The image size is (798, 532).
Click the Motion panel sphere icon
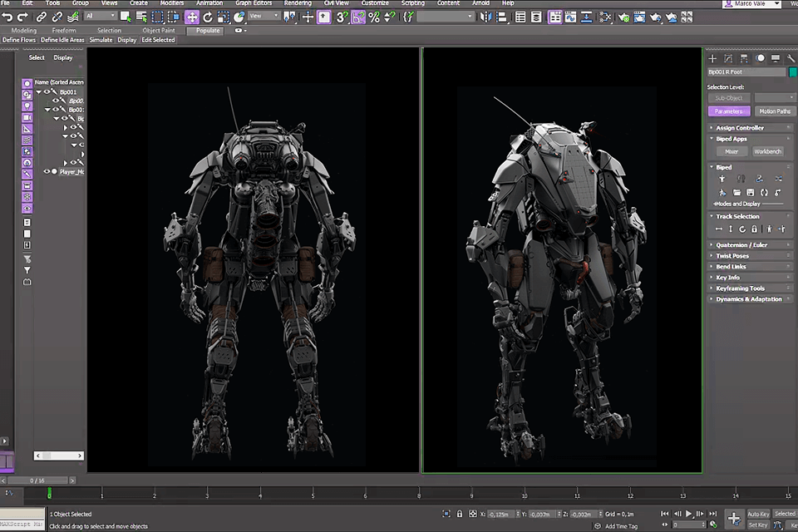[759, 58]
